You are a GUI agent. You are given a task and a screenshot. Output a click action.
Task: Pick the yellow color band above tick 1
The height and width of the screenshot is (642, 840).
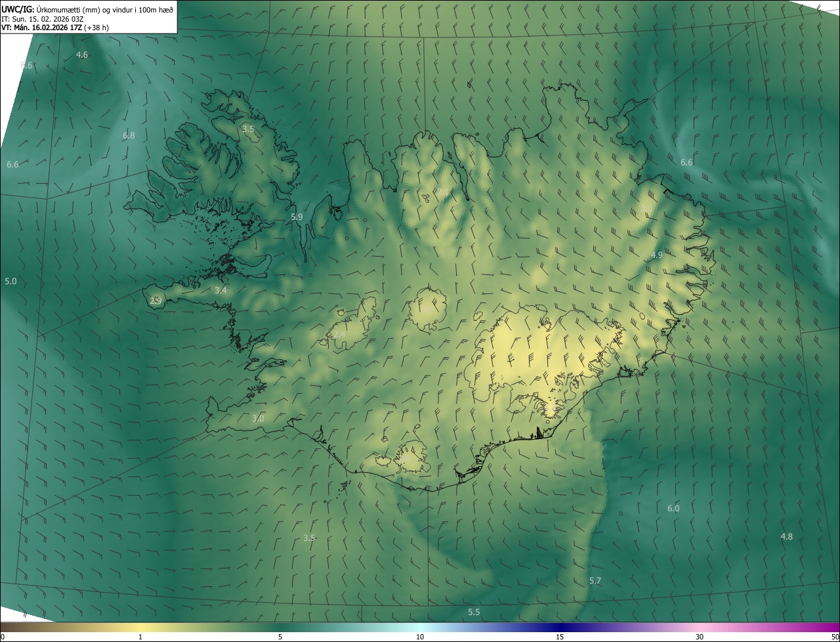coord(140,627)
